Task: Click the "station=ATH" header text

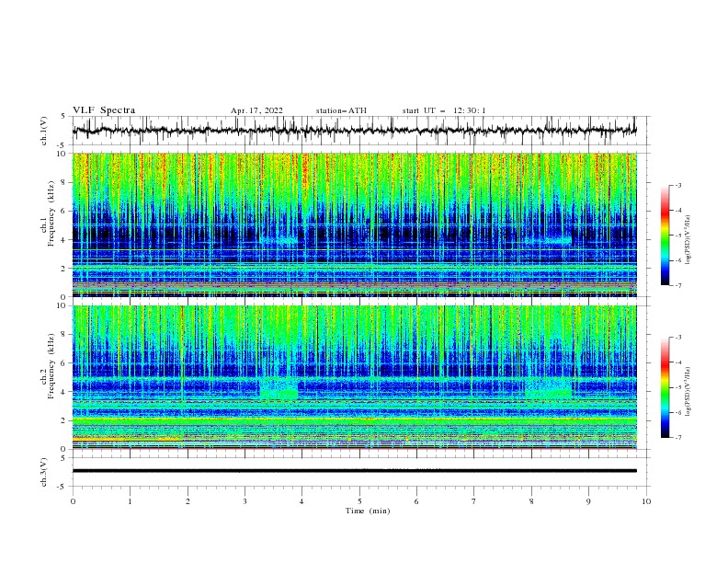Action: pyautogui.click(x=341, y=110)
